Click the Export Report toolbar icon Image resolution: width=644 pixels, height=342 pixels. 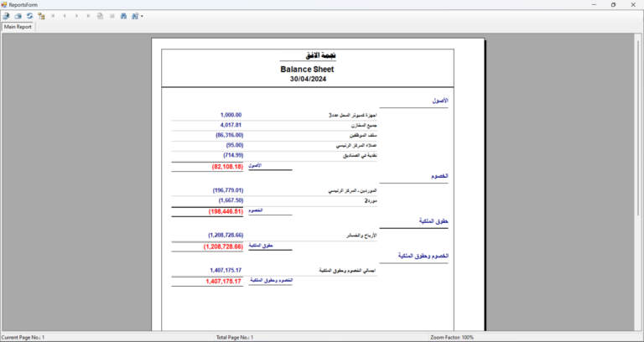tap(7, 16)
